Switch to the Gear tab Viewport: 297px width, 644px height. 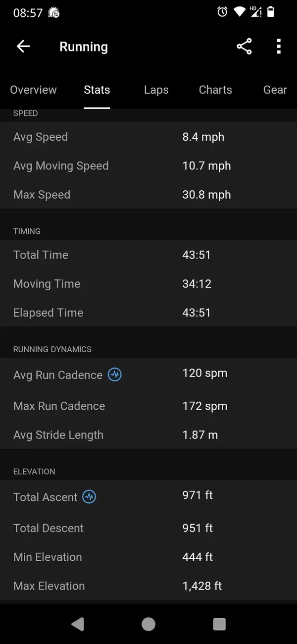point(275,90)
